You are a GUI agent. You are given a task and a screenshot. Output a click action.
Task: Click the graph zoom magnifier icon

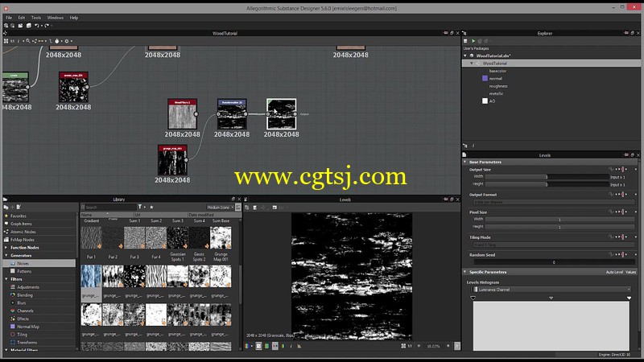(28, 41)
